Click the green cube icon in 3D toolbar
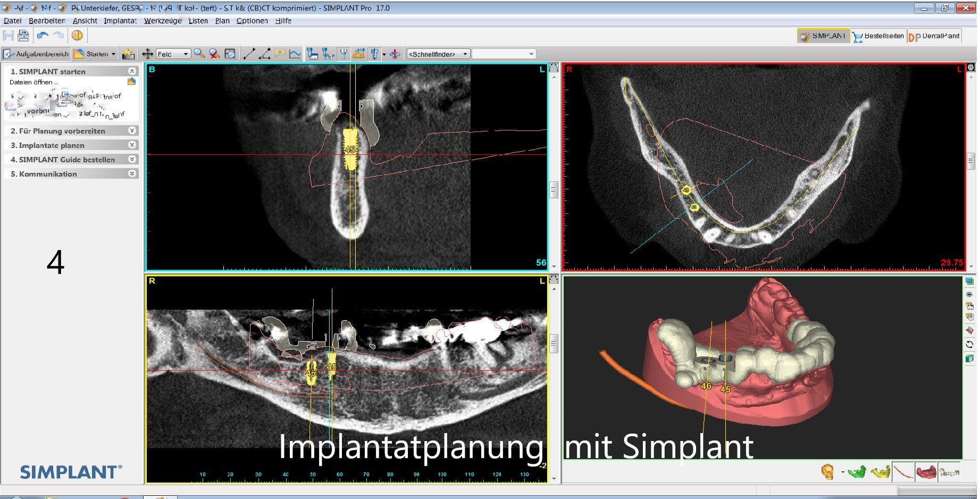The width and height of the screenshot is (980, 499). (969, 359)
